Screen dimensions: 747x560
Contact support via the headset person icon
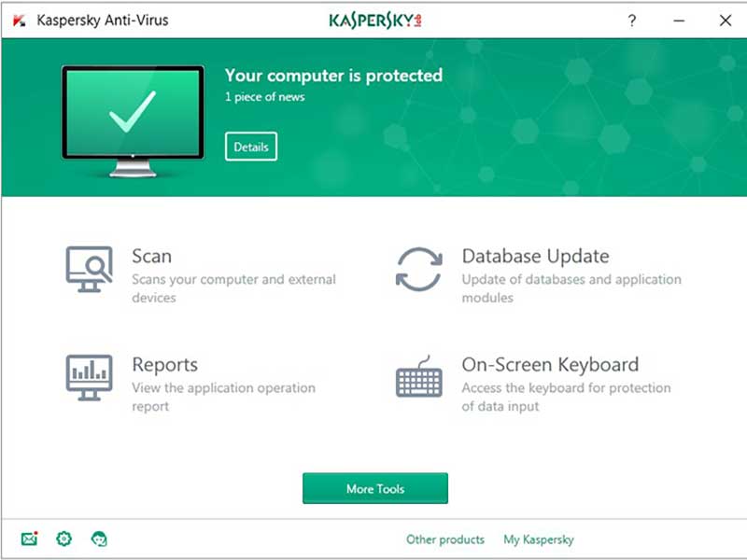(97, 539)
